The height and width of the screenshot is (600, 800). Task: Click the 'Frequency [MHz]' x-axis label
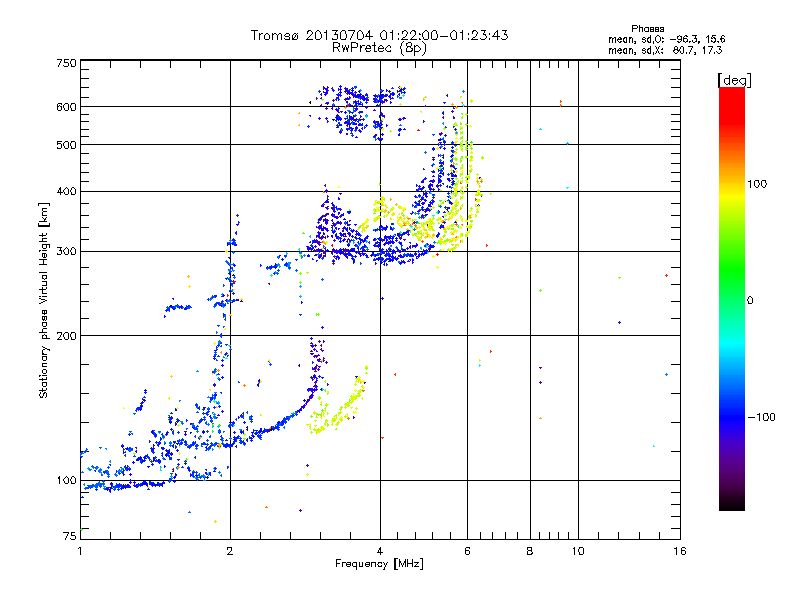click(379, 564)
